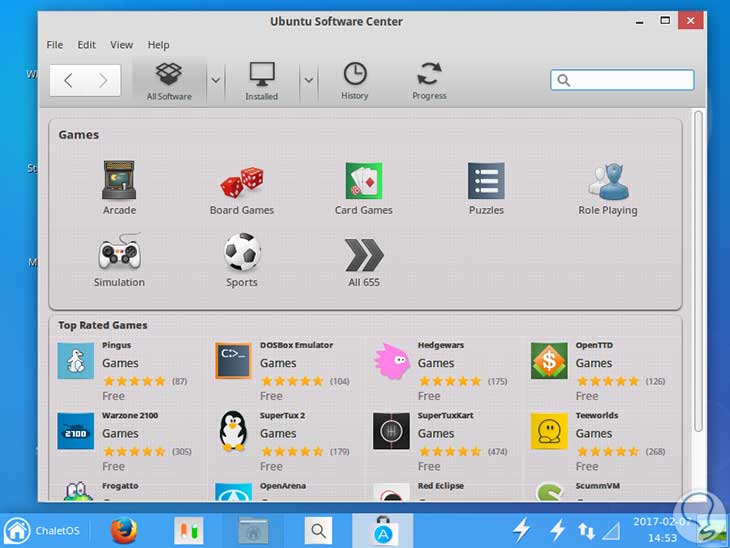This screenshot has height=548, width=730.
Task: Open the Pingus game icon
Action: [75, 360]
